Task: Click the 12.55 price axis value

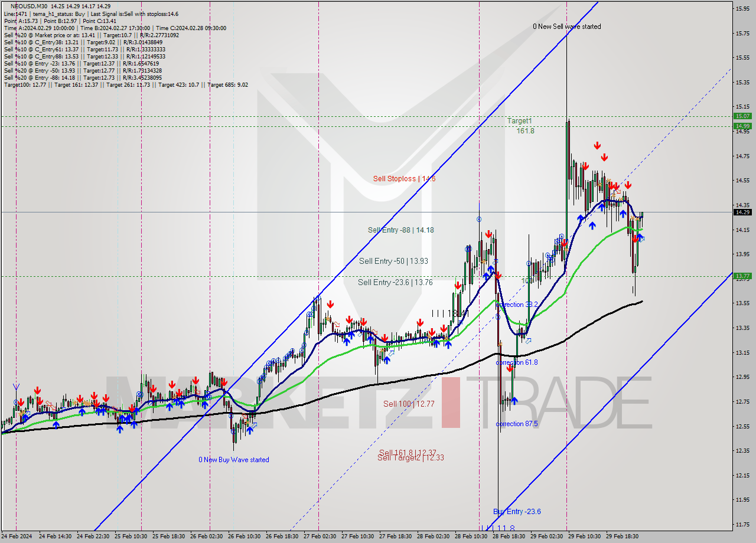Action: (742, 426)
